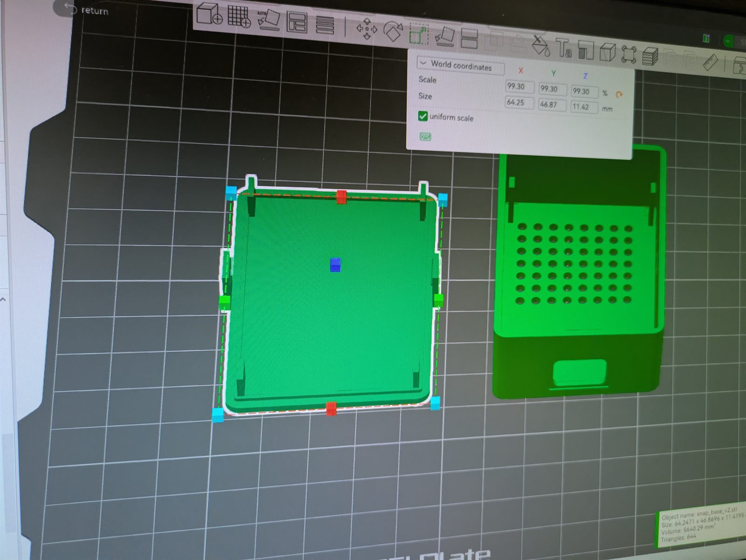The width and height of the screenshot is (746, 560).
Task: Select the hatched-corner support painting tool
Action: coord(585,50)
